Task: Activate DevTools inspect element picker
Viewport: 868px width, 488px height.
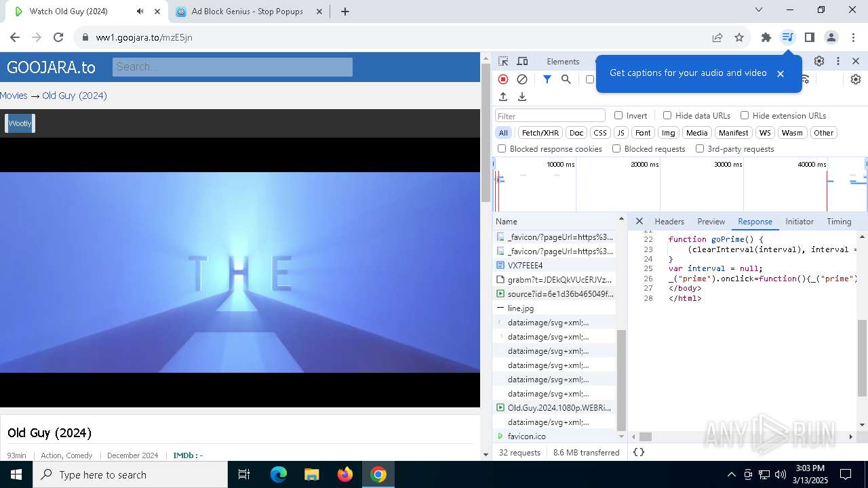Action: point(503,61)
